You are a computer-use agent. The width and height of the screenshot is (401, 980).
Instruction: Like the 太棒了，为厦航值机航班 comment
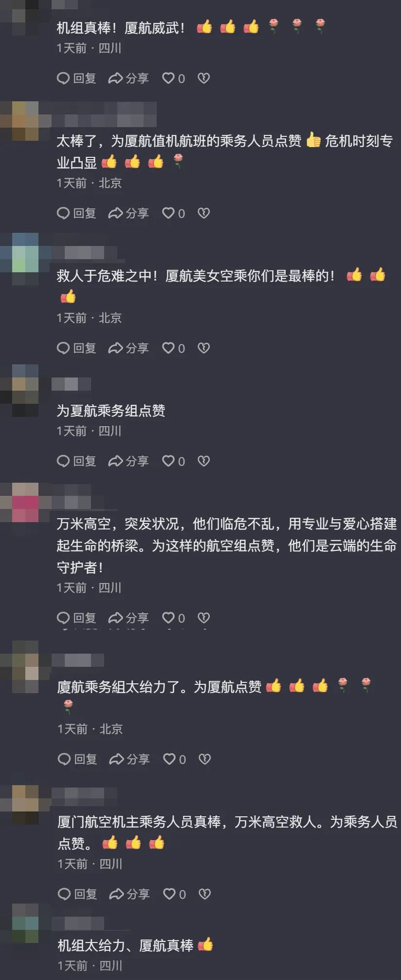click(173, 213)
